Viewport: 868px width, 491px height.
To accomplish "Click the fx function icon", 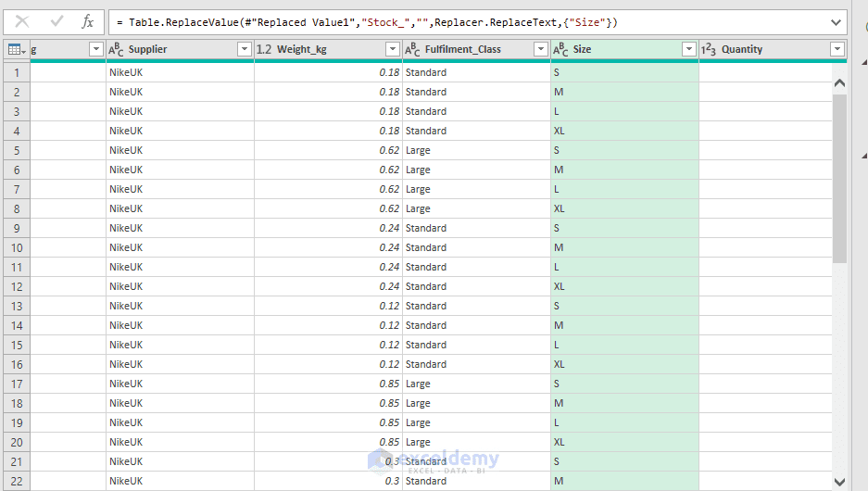I will [x=87, y=22].
